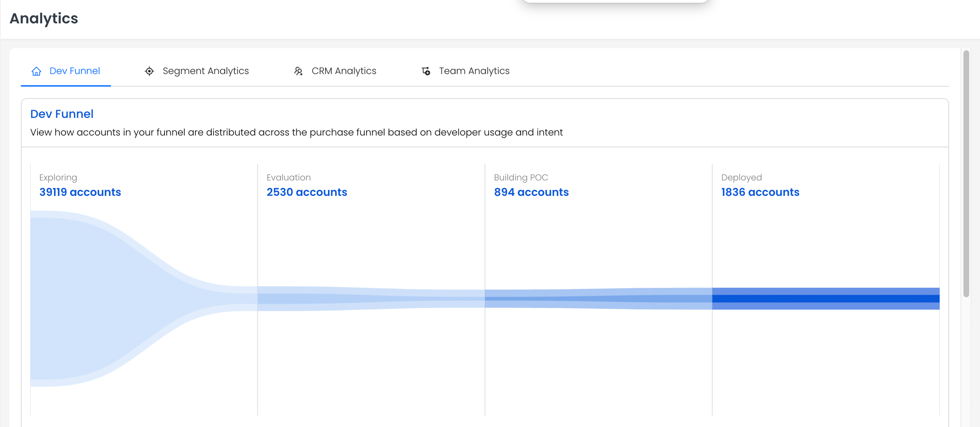This screenshot has height=427, width=980.
Task: Click the Evaluation stage funnel band
Action: click(370, 298)
